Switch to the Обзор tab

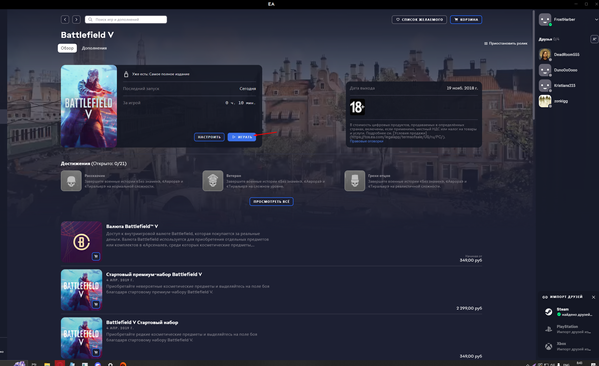click(67, 48)
